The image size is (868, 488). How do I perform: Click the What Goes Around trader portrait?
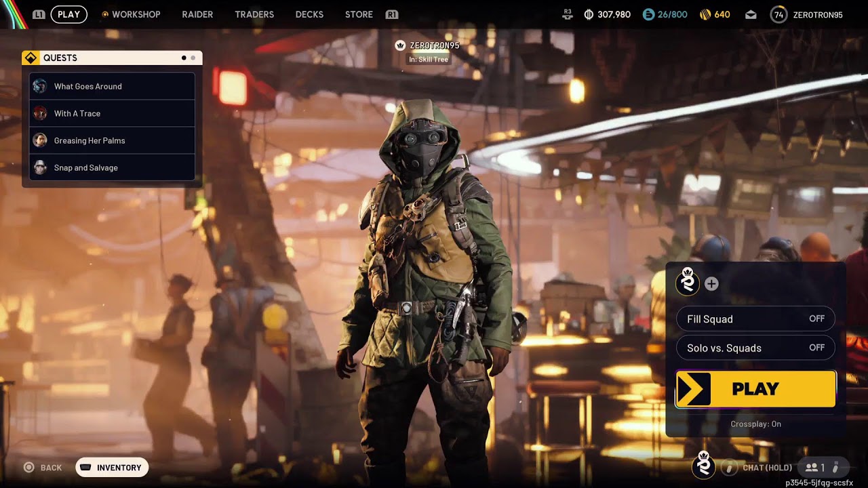[40, 86]
